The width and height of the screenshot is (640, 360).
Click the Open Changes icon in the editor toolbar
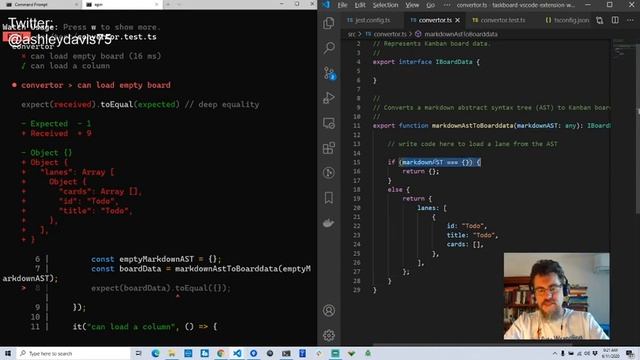coord(600,20)
